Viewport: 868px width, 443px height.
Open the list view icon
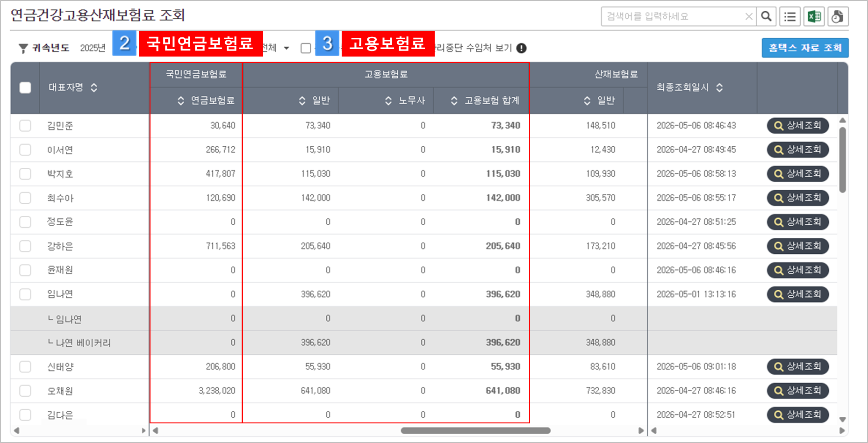point(790,16)
